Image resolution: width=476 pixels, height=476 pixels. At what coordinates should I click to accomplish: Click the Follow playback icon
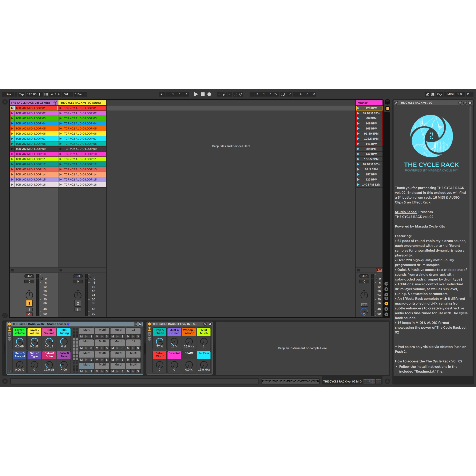tap(162, 94)
